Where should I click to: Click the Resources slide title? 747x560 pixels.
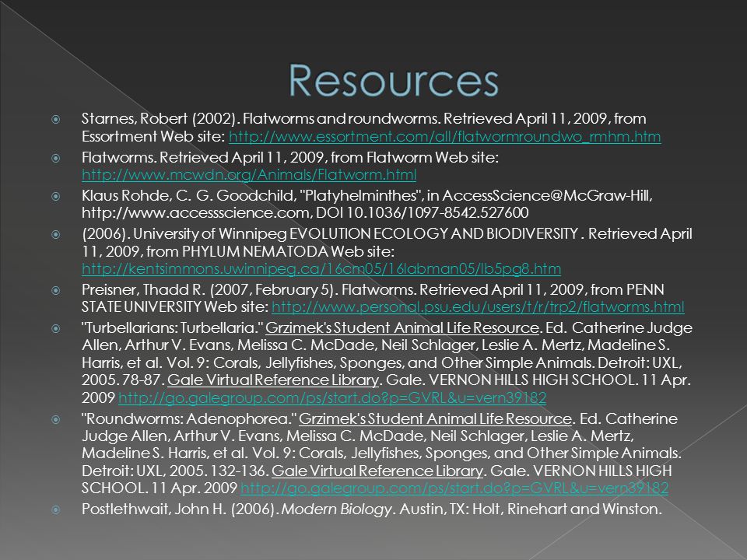point(394,80)
